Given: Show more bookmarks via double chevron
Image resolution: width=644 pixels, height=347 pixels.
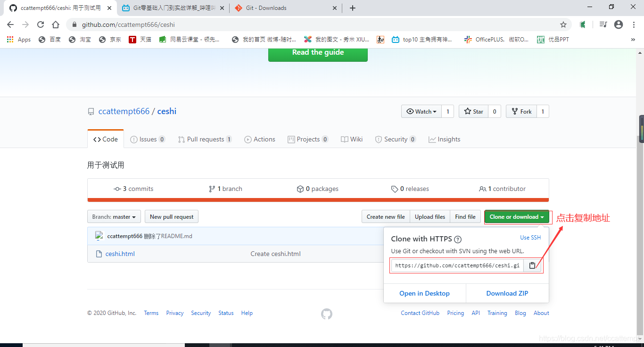Looking at the screenshot, I should tap(633, 40).
